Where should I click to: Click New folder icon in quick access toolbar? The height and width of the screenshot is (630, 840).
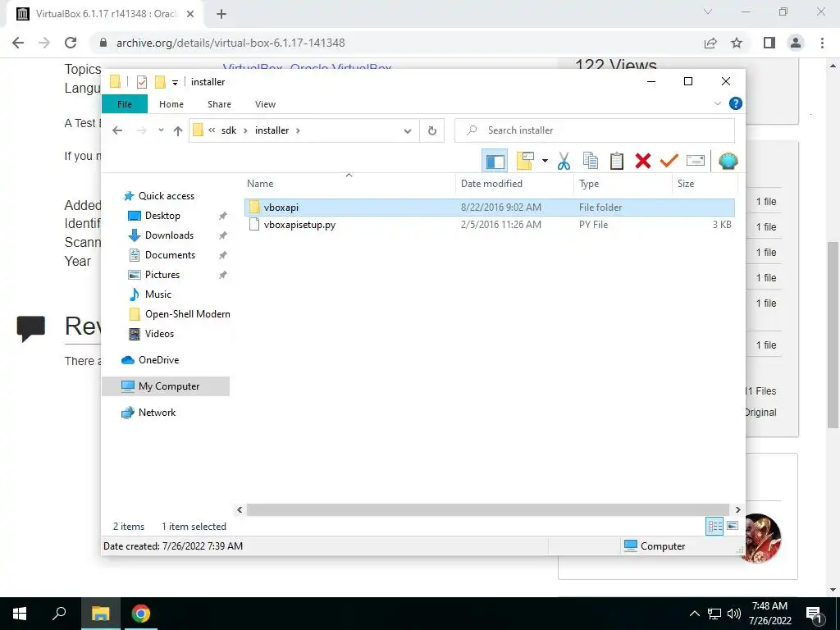(x=160, y=82)
